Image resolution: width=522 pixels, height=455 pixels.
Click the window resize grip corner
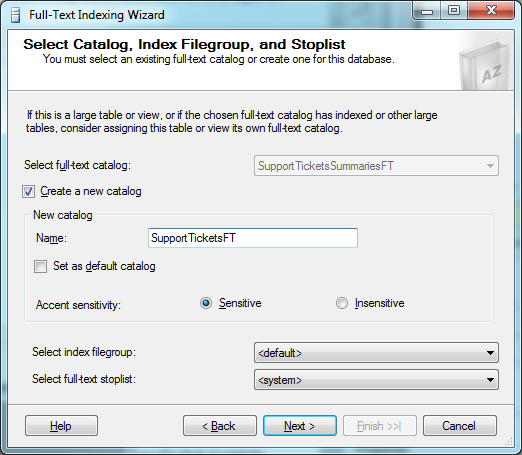tap(509, 442)
